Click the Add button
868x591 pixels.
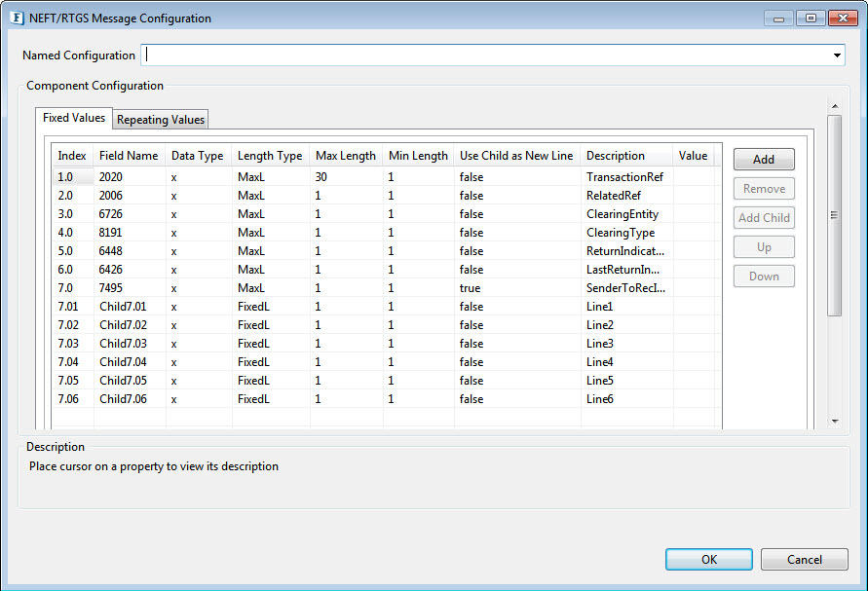point(764,160)
